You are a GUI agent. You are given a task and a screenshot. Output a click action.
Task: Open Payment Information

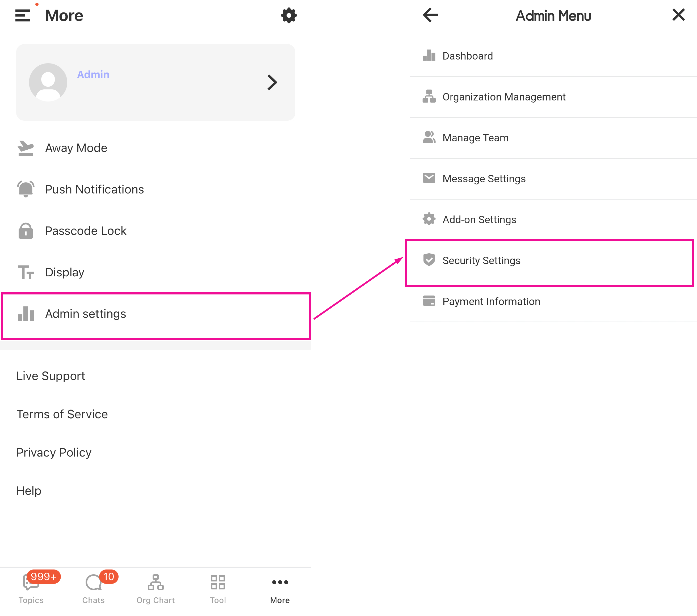coord(491,301)
